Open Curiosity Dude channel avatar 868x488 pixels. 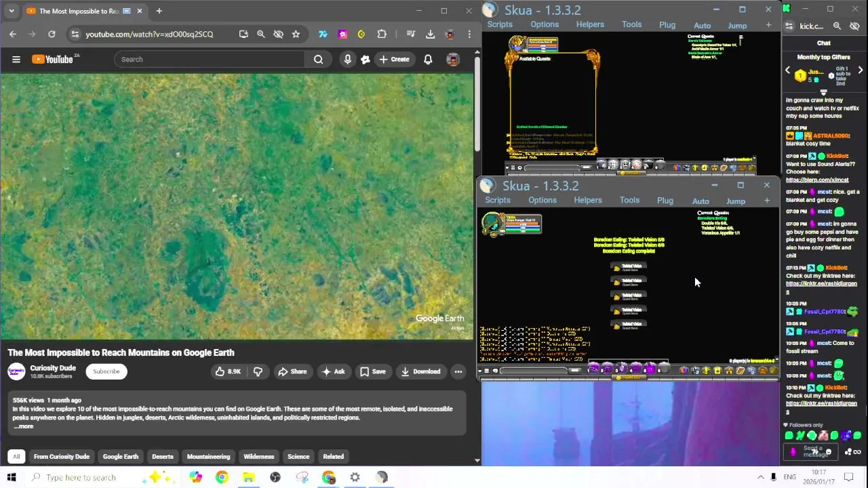16,371
